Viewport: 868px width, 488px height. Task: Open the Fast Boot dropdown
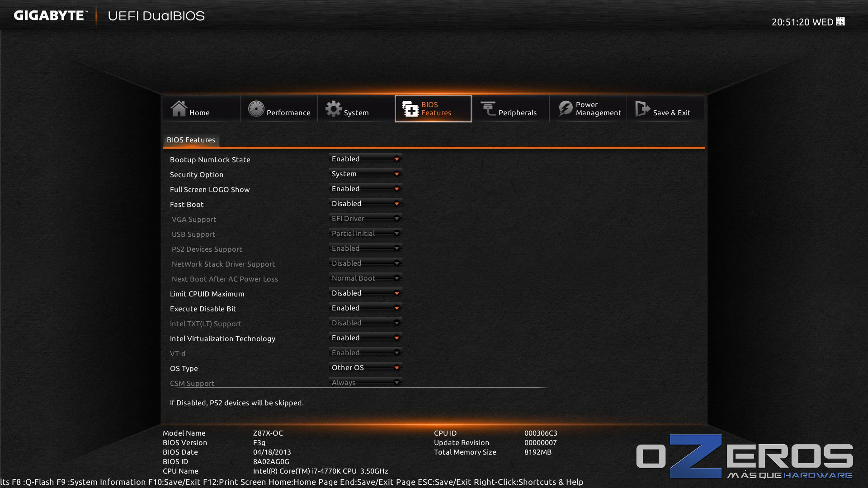pyautogui.click(x=365, y=204)
